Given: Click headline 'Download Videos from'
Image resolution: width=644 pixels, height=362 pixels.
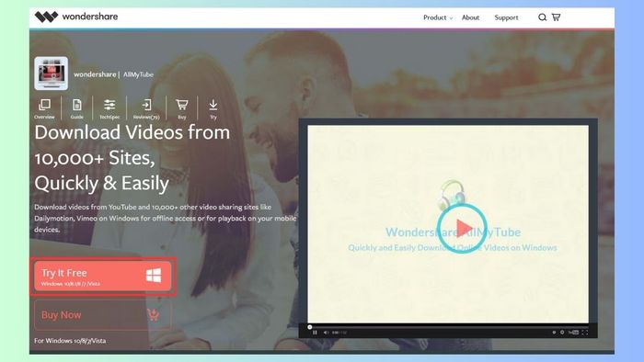Looking at the screenshot, I should 132,132.
